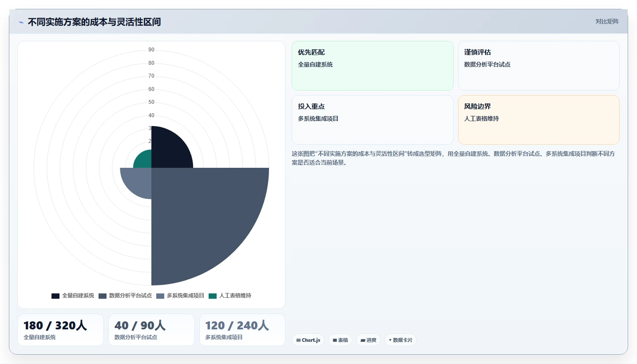Click 数据分析平台试点 caption under 40 / 90人

tap(136, 337)
